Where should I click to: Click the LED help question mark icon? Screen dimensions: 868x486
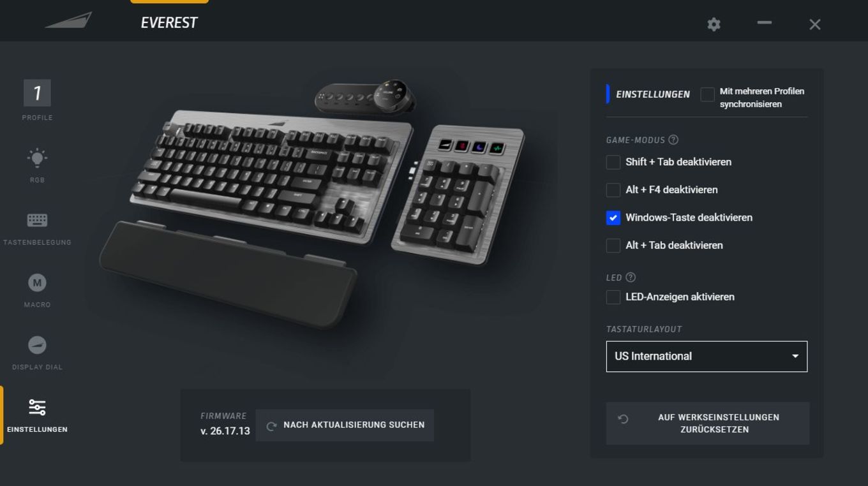coord(631,277)
